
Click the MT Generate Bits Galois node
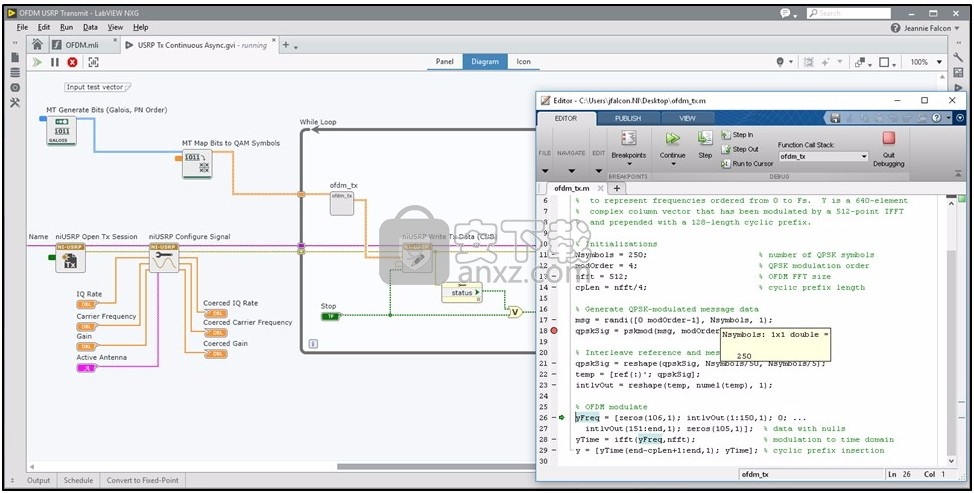61,131
